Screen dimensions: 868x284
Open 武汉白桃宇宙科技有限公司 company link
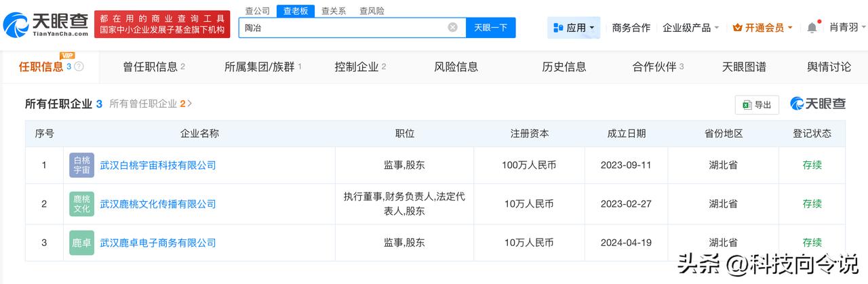click(158, 165)
